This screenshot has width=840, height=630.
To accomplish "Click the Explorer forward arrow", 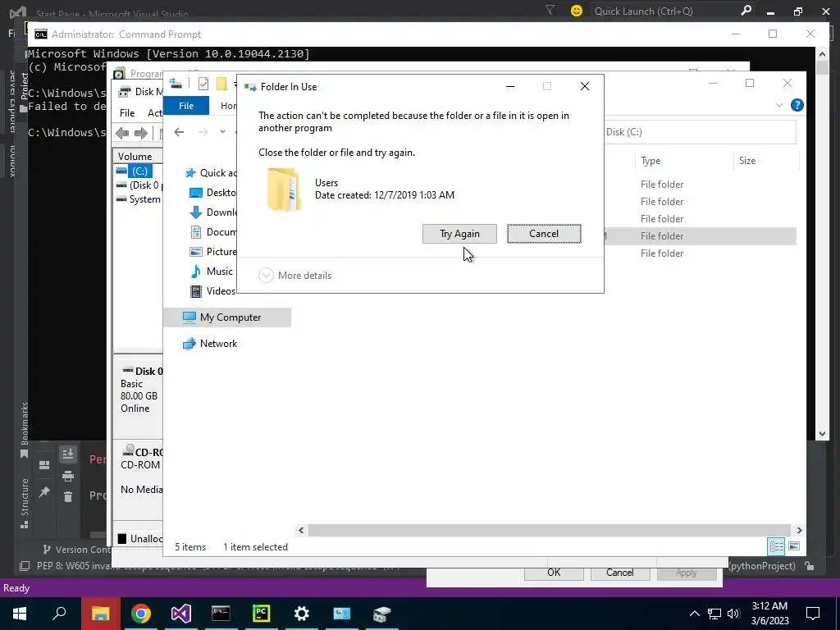I will [x=203, y=132].
